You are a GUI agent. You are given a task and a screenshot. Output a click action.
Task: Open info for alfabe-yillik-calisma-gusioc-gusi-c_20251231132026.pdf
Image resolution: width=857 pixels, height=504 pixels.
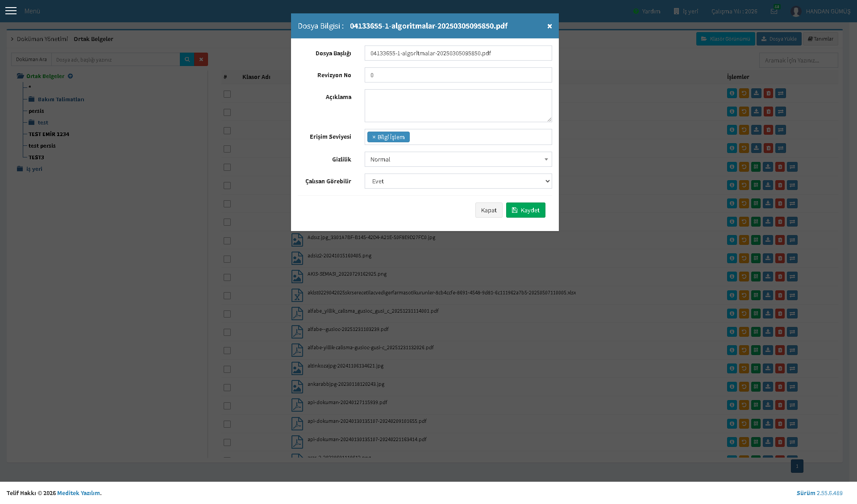point(732,350)
